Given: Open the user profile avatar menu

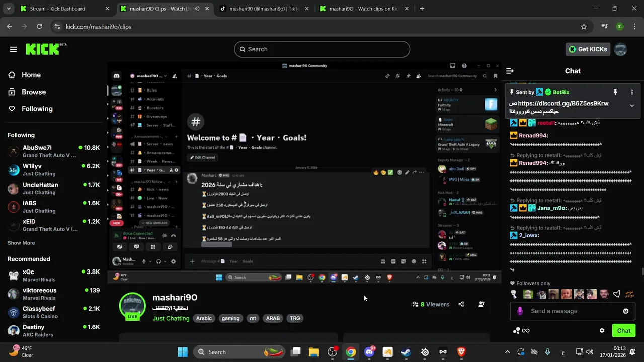Looking at the screenshot, I should click(621, 49).
